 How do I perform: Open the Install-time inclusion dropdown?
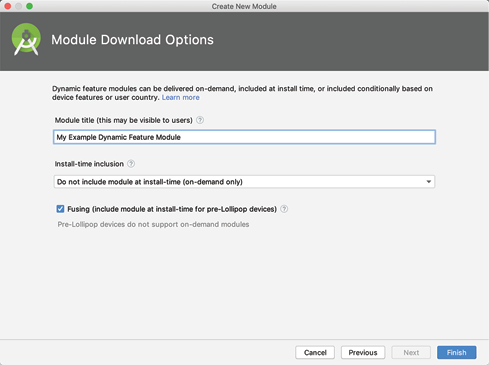tap(244, 182)
